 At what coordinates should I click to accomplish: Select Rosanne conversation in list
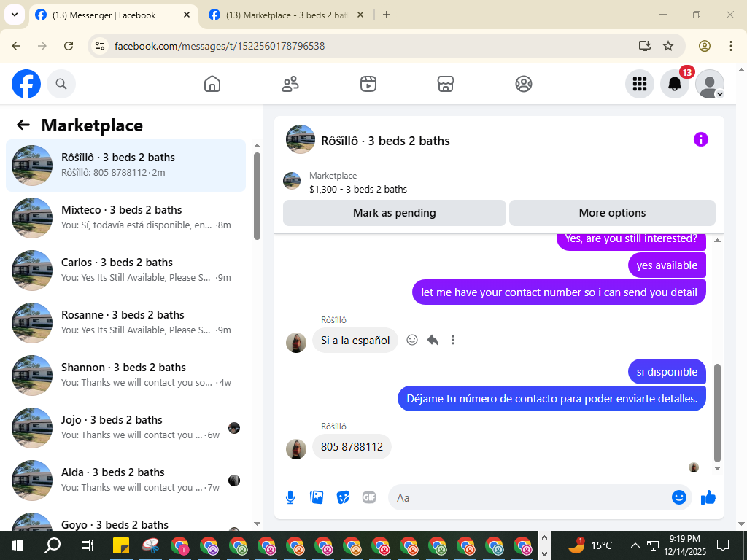tap(125, 322)
